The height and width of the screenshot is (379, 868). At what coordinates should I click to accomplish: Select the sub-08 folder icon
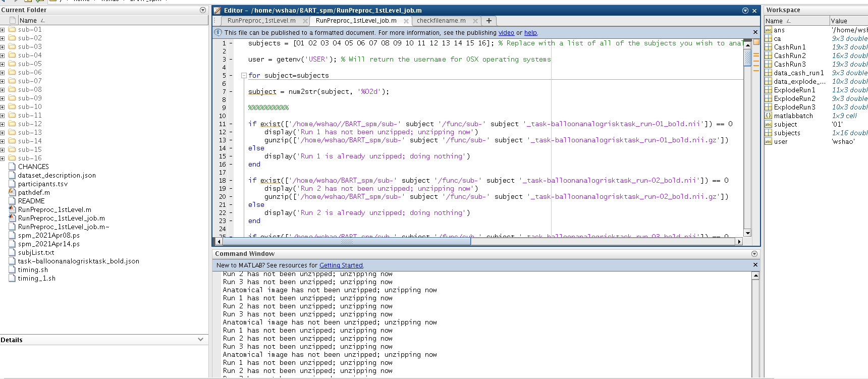pyautogui.click(x=12, y=89)
